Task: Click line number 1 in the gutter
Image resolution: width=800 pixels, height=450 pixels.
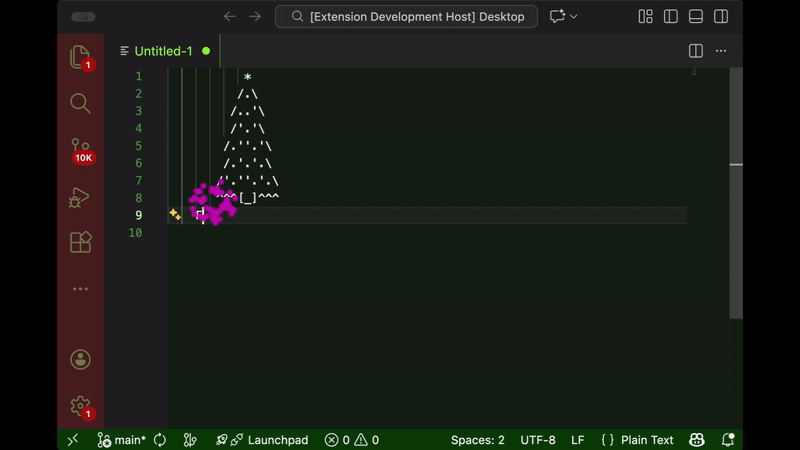Action: (x=139, y=76)
